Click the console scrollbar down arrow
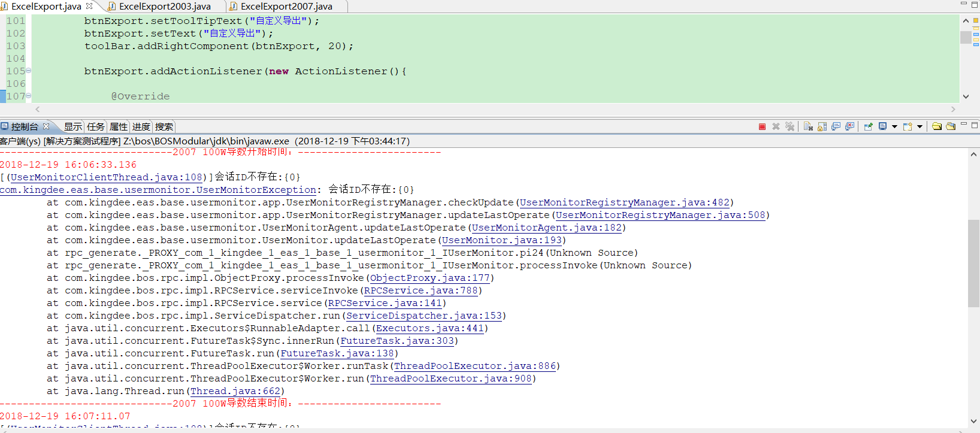The height and width of the screenshot is (433, 980). click(x=973, y=421)
